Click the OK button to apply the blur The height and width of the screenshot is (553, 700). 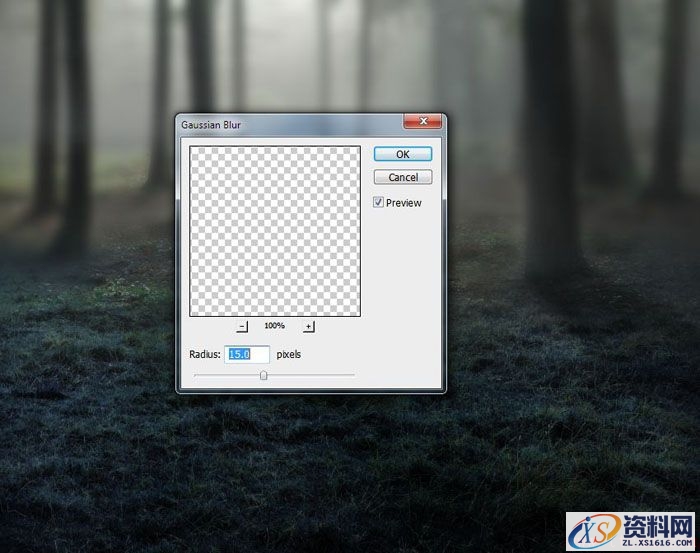coord(402,154)
